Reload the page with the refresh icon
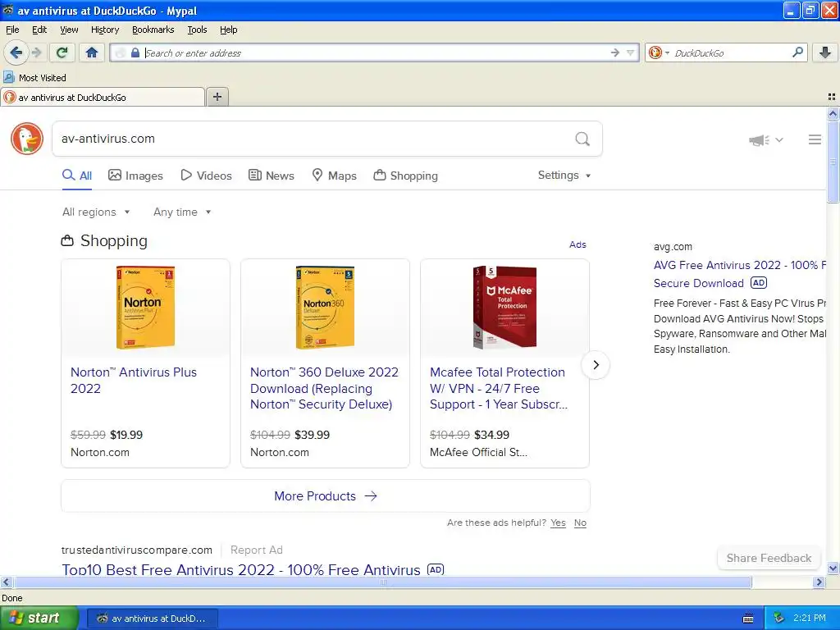The width and height of the screenshot is (840, 630). tap(62, 52)
